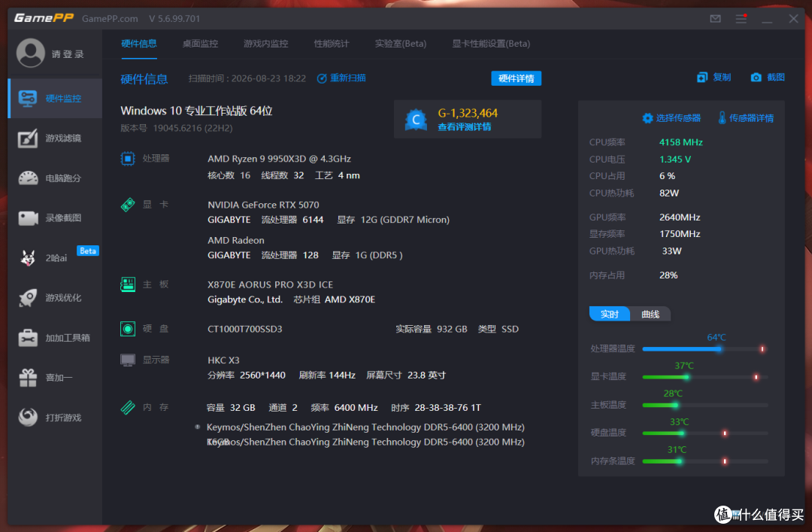The width and height of the screenshot is (812, 532).
Task: Open 2哈ai Beta in the sidebar
Action: 55,257
